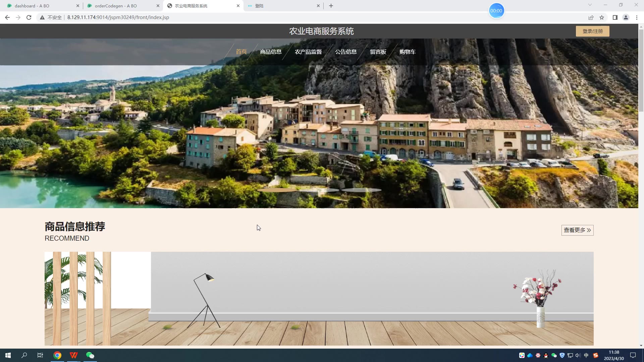Close the orderCodegen tab
Screen dimensions: 644x362
coord(158,6)
